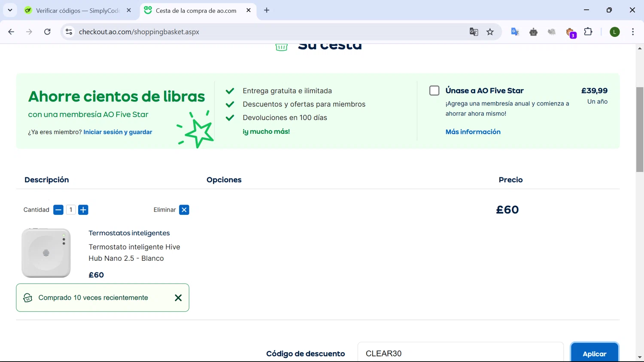Open the Extensions puzzle menu
The height and width of the screenshot is (362, 644).
[x=588, y=32]
